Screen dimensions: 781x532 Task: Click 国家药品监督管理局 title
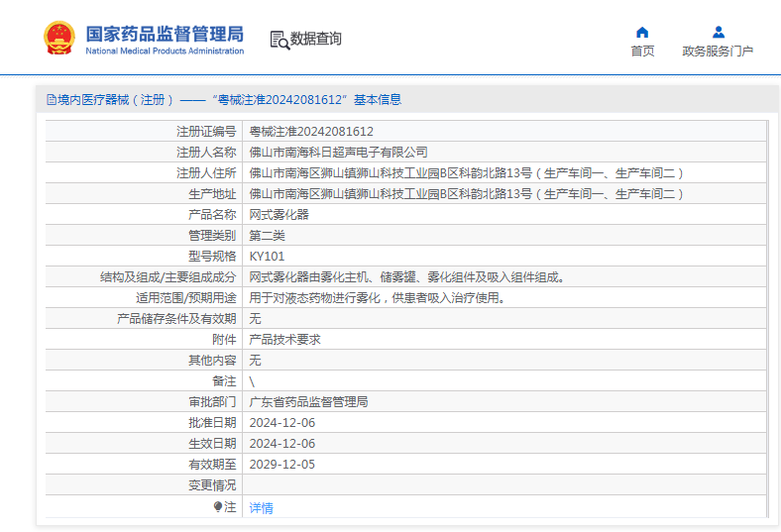(165, 34)
